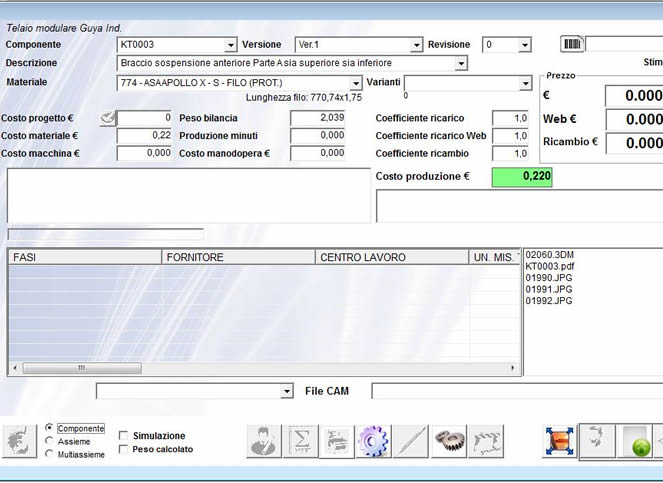Click the checkmark icon beside Costo progetto

click(107, 118)
